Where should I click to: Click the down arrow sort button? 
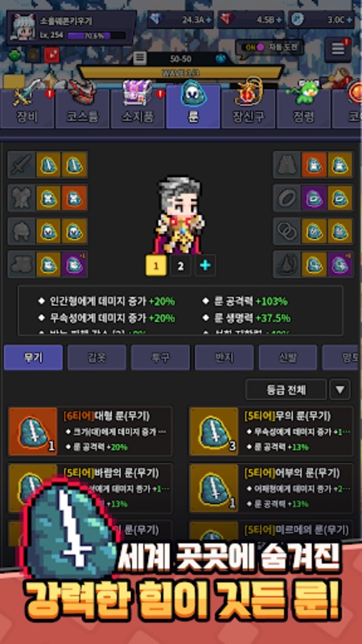[x=340, y=390]
